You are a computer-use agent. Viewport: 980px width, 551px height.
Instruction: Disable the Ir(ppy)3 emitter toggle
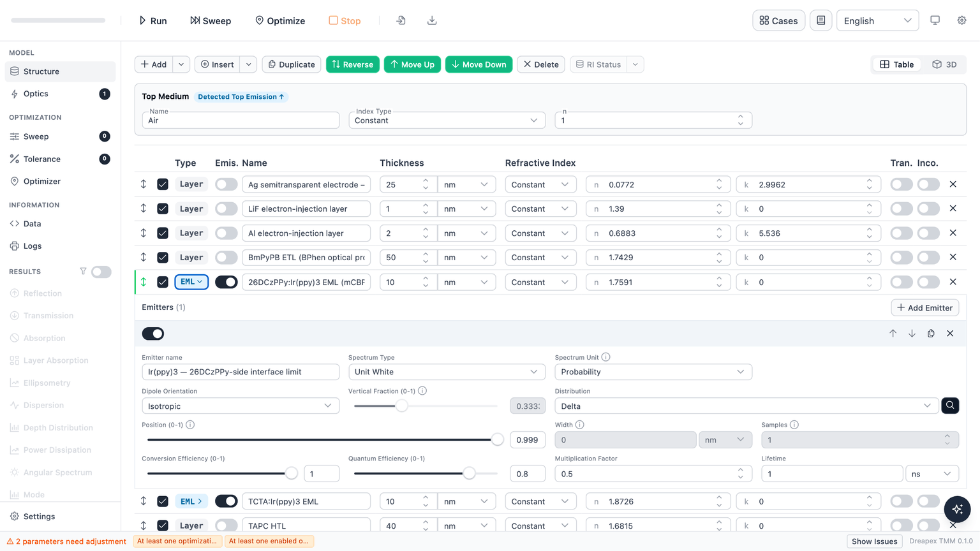click(x=153, y=334)
